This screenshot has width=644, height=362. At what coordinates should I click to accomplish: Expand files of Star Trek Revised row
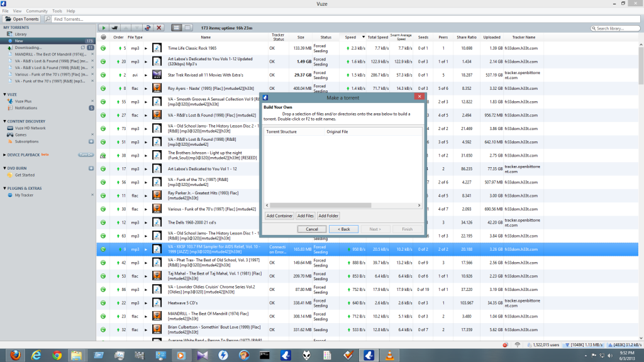[146, 75]
